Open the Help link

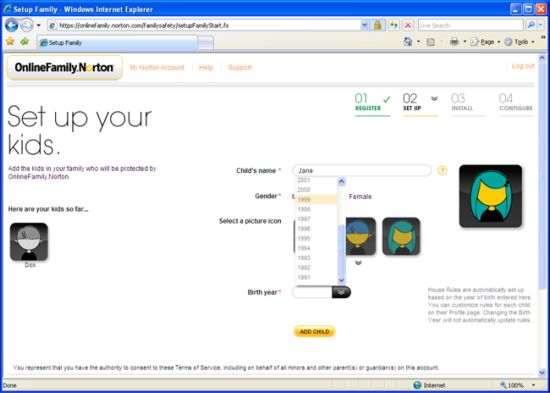tap(206, 67)
